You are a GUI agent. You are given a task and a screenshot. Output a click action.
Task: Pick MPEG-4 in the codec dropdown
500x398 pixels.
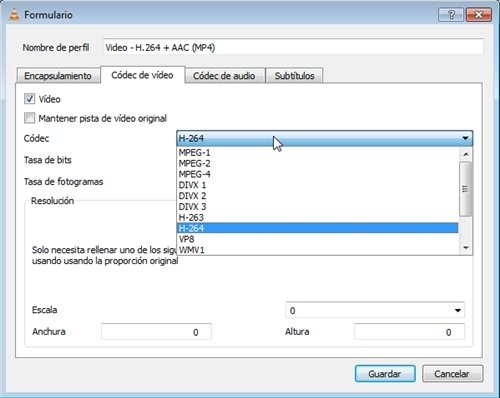(x=317, y=174)
